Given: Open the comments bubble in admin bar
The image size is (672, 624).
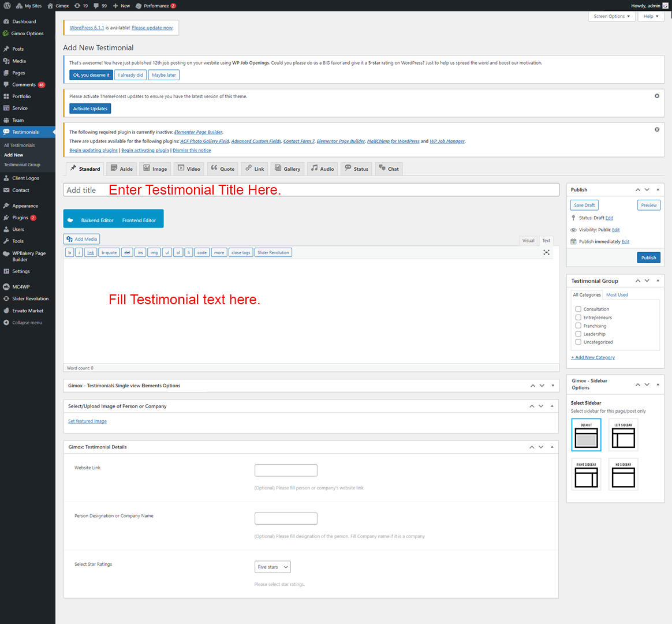Looking at the screenshot, I should point(100,6).
